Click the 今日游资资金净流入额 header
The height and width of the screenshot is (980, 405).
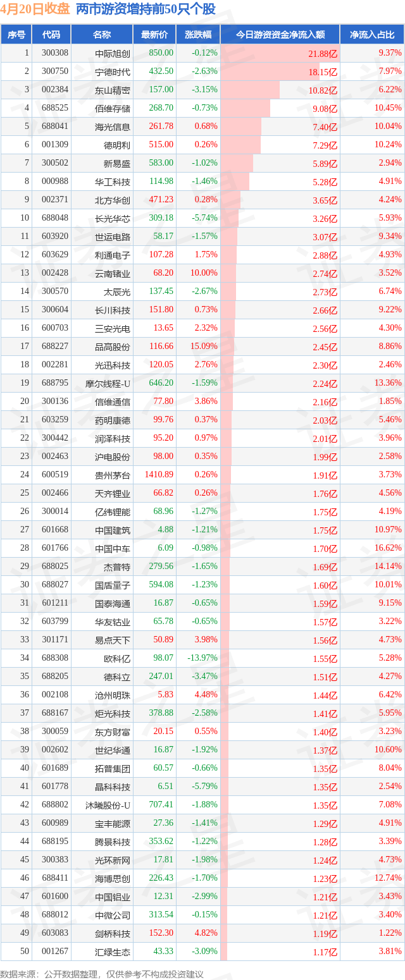coord(280,34)
